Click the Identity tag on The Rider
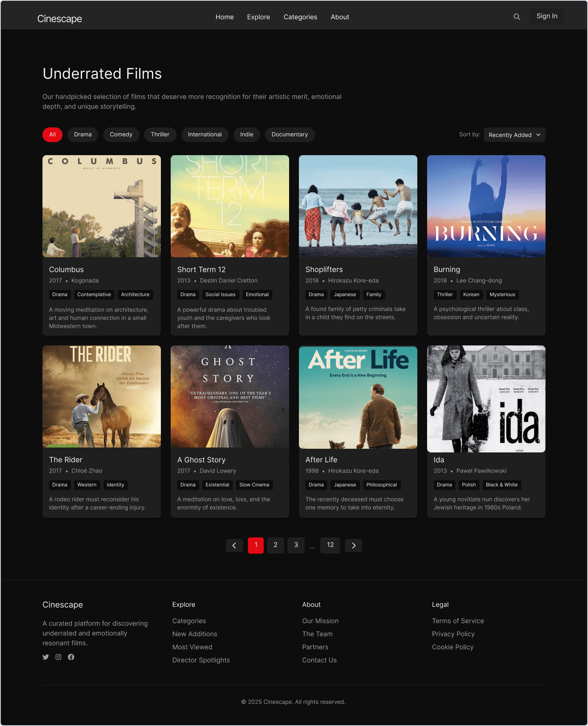Image resolution: width=588 pixels, height=726 pixels. coord(116,485)
